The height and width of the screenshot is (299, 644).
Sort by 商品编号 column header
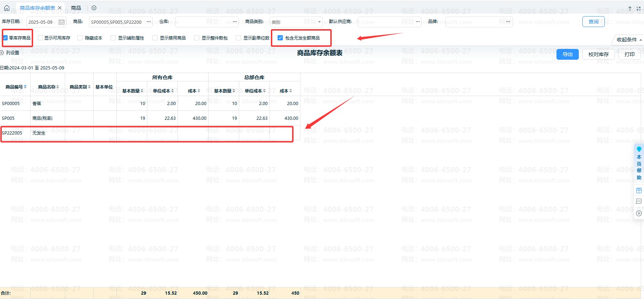click(16, 87)
